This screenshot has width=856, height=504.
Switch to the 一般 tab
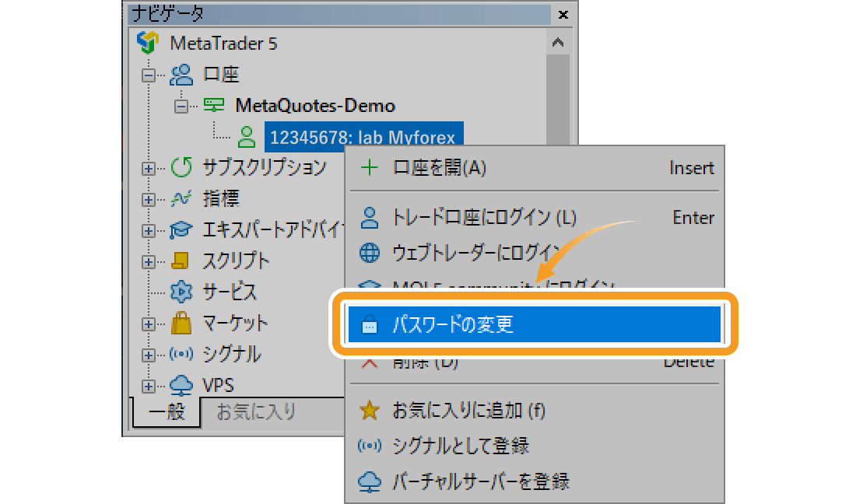point(167,411)
